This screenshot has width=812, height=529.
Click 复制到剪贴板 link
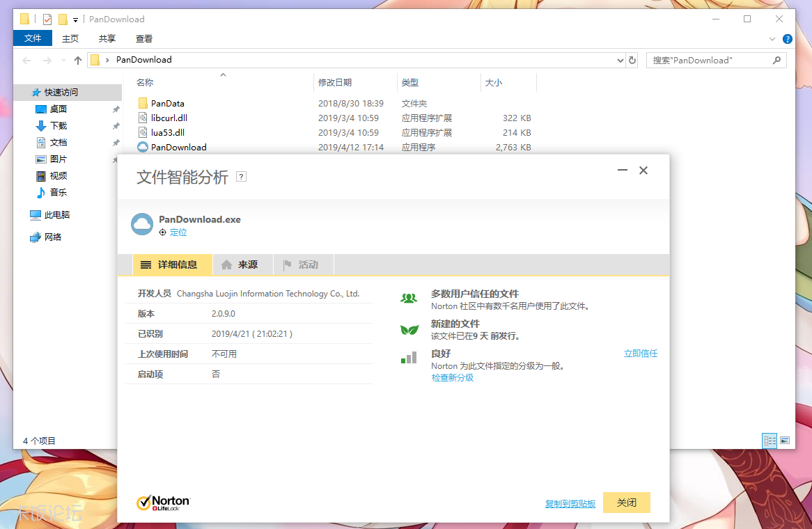point(570,503)
